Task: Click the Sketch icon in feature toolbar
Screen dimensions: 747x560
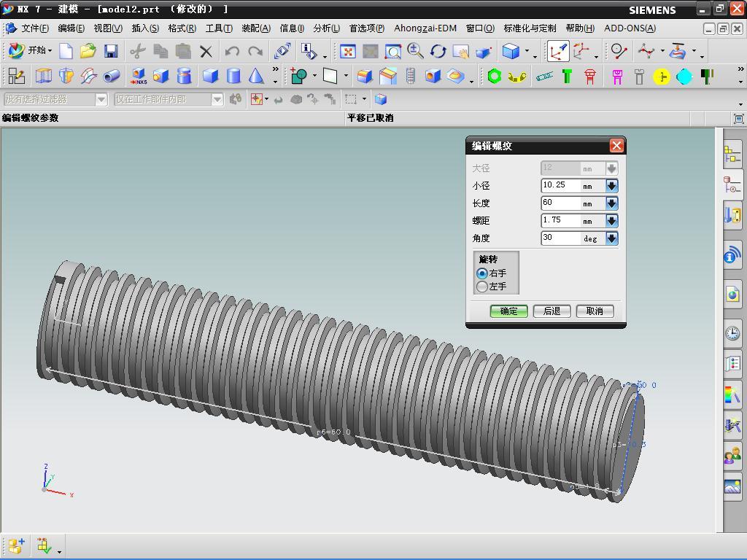Action: (x=17, y=76)
